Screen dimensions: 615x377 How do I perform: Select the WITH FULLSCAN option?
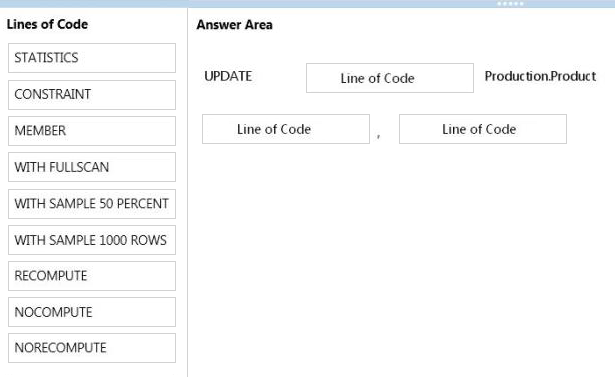[x=92, y=167]
